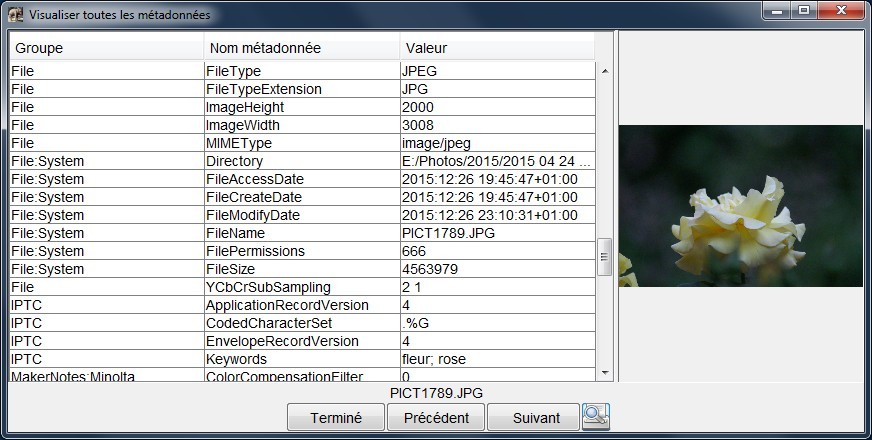This screenshot has width=872, height=440.
Task: Click the vertical scrollbar thumb
Action: coord(605,256)
